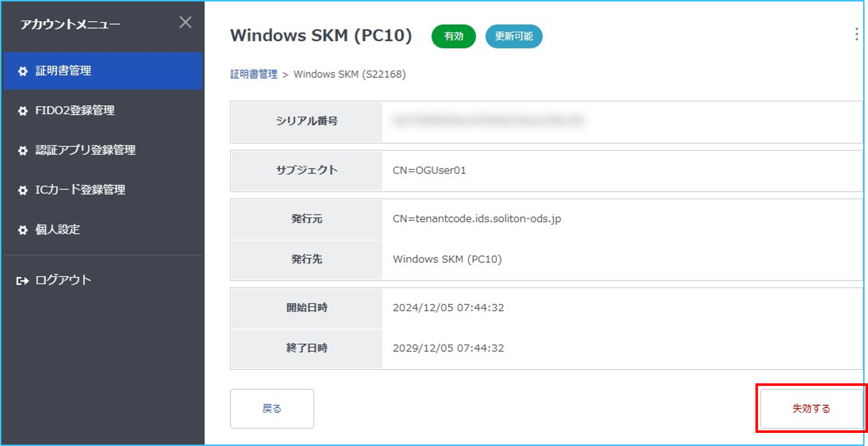
Task: Click the 発行元 label cell
Action: pyautogui.click(x=307, y=219)
